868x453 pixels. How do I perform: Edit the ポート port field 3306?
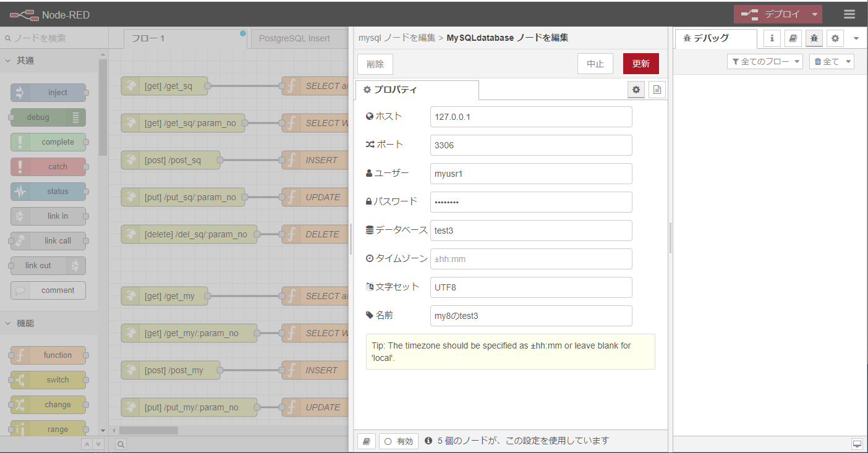coord(531,145)
